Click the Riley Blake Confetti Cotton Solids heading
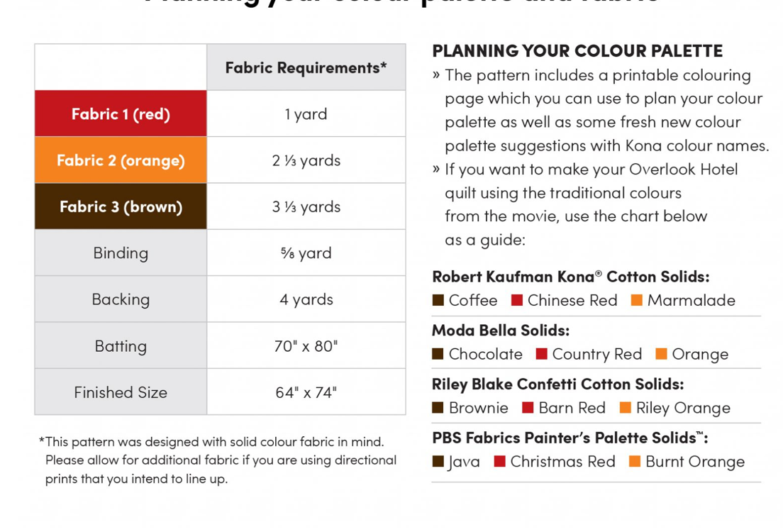The width and height of the screenshot is (783, 532). [557, 384]
